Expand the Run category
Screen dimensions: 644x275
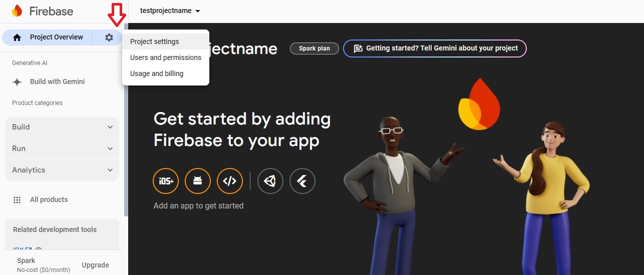click(x=62, y=148)
